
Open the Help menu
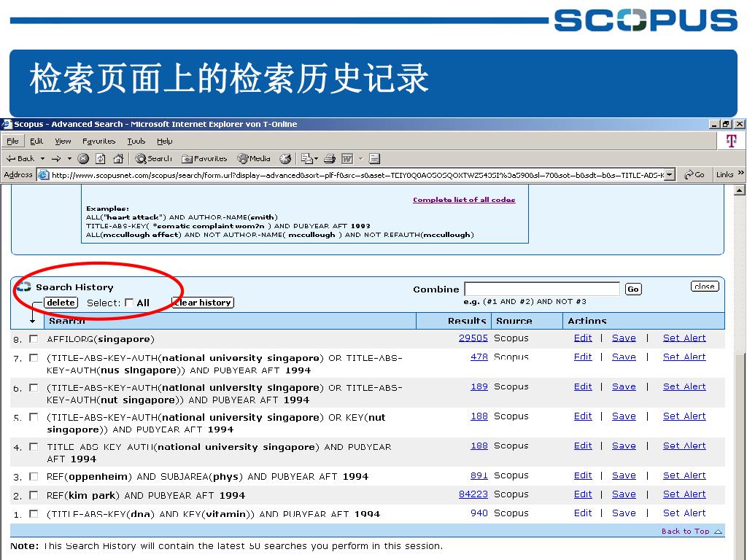click(x=164, y=141)
